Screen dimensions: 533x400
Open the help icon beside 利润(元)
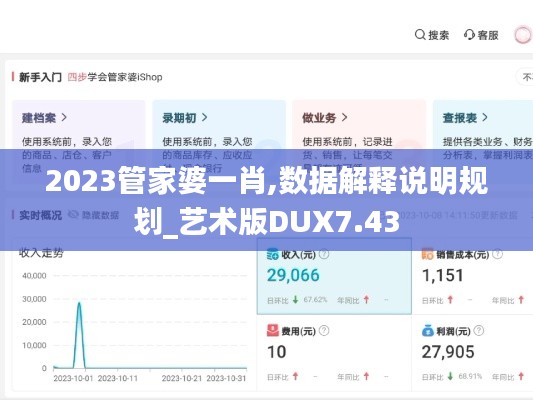(479, 330)
